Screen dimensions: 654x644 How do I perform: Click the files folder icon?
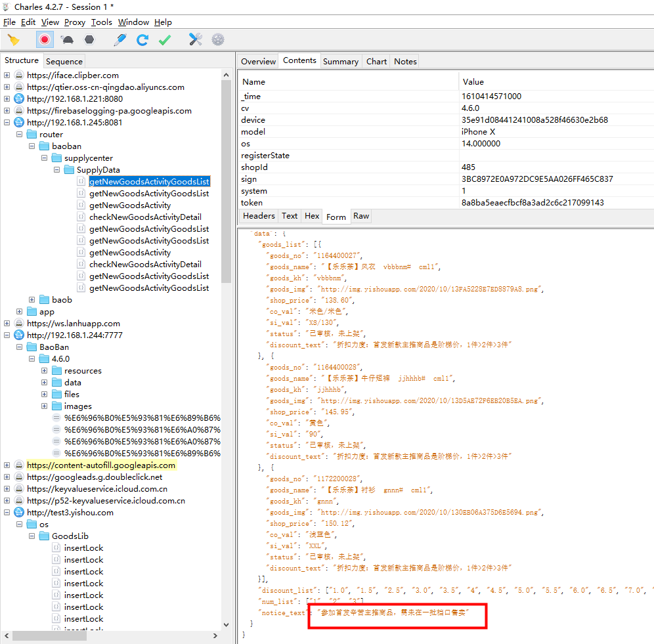click(x=56, y=394)
